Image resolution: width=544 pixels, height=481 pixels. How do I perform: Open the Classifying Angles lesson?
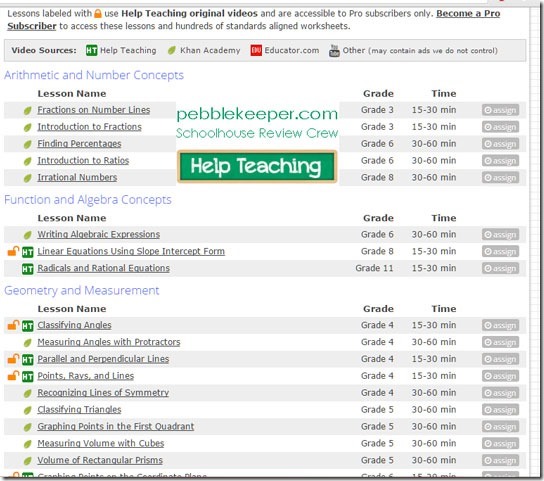pos(74,325)
